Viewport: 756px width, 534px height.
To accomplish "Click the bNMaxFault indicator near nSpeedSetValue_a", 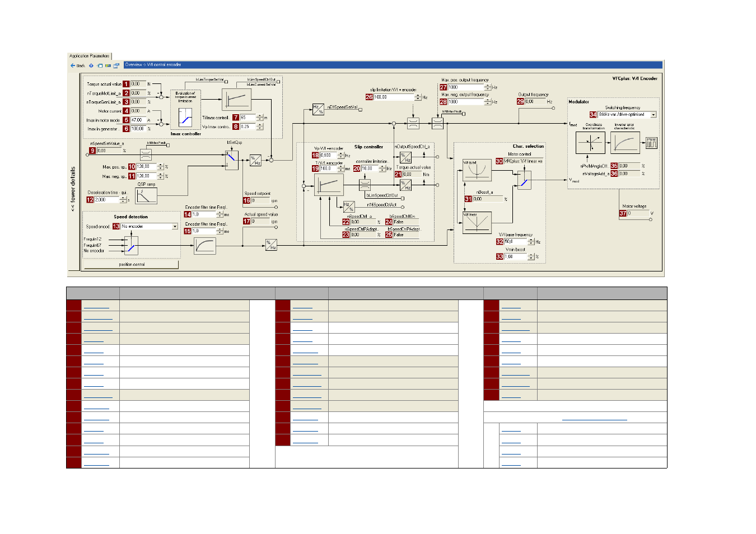I will point(168,145).
